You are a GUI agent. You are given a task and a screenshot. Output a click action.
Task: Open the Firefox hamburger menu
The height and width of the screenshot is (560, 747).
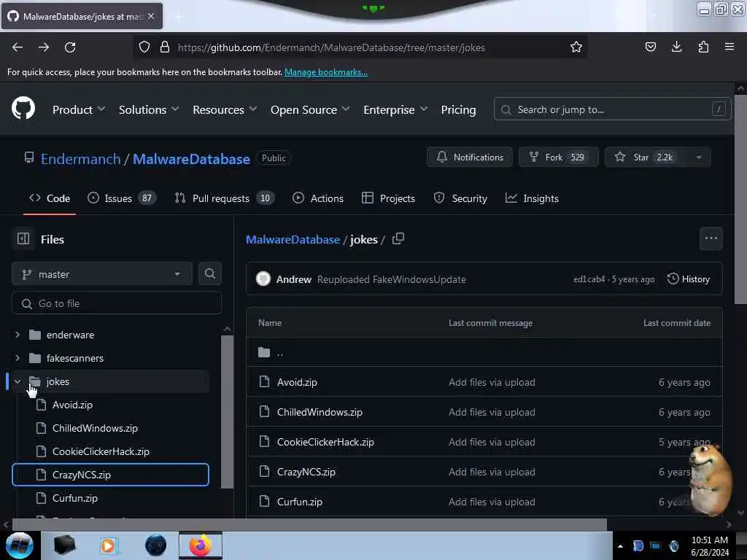point(729,47)
